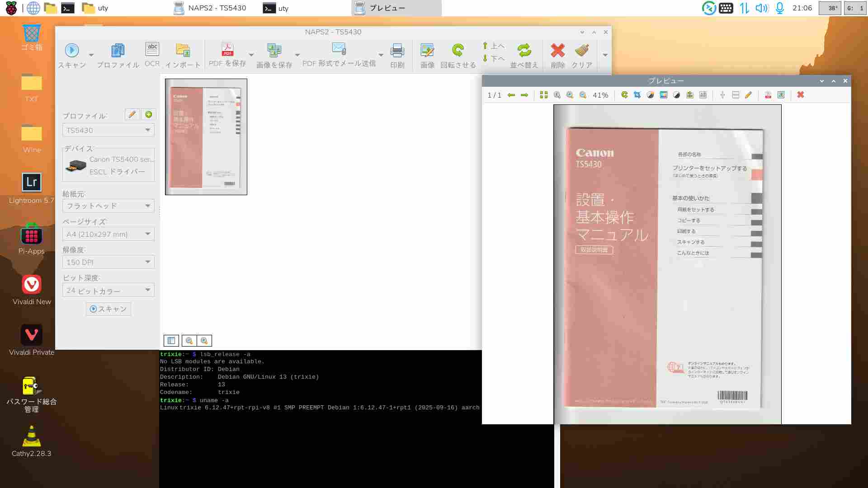Open the toolbar overflow arrow at far right
The image size is (868, 488).
point(605,55)
